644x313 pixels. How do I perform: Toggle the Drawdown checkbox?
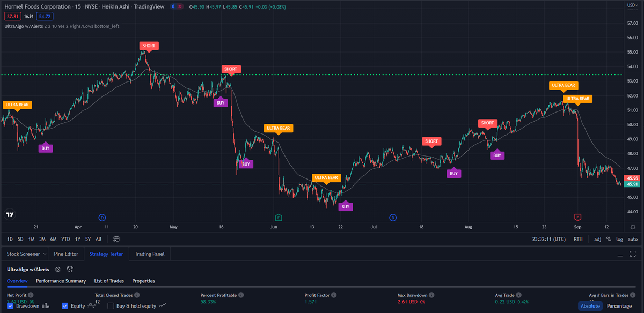(10, 306)
